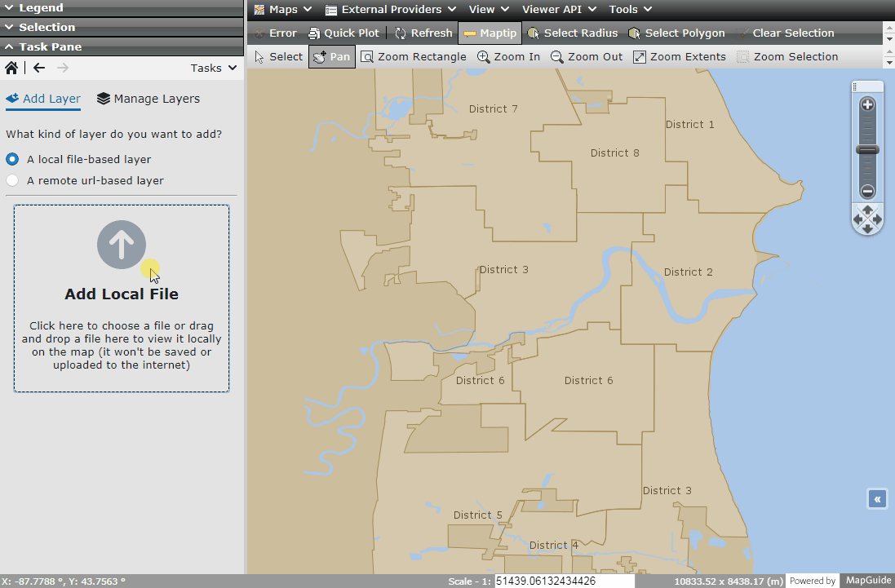Open the External Providers menu

point(390,9)
